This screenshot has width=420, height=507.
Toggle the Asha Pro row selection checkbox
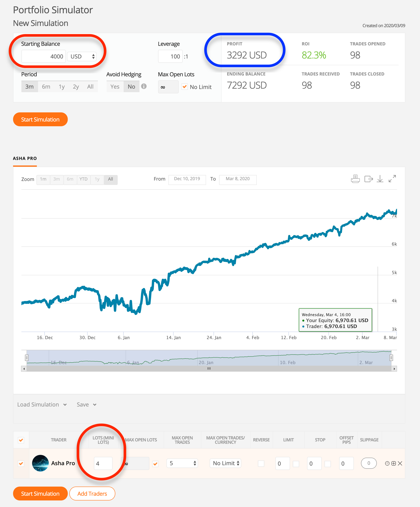coord(21,463)
